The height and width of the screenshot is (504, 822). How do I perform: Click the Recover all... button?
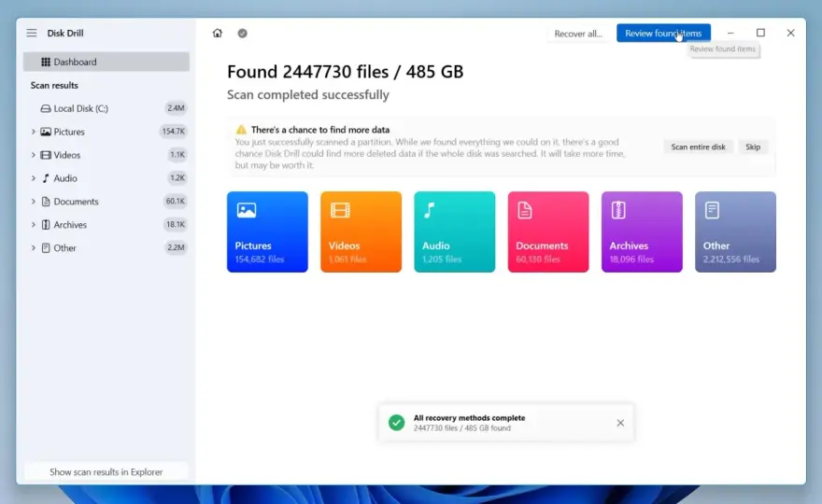tap(578, 34)
